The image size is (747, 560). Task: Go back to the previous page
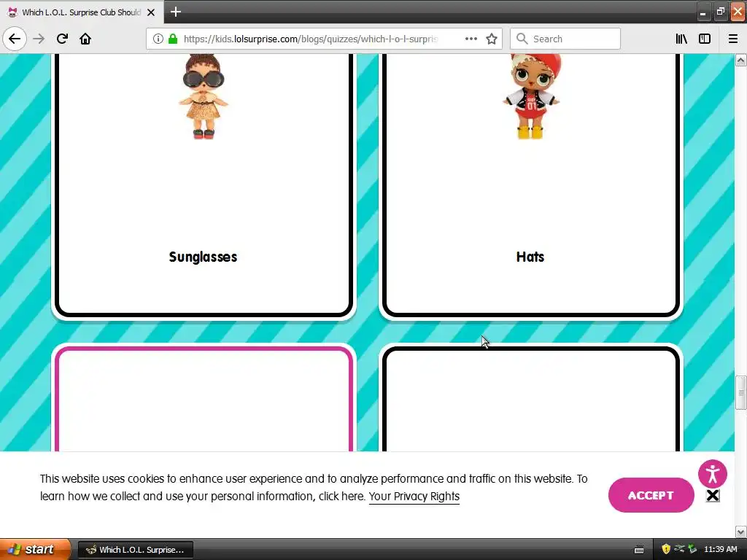point(15,39)
